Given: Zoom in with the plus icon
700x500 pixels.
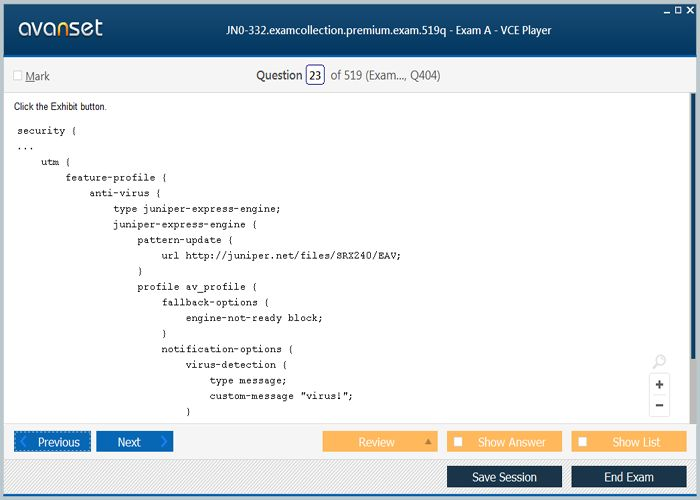Looking at the screenshot, I should (659, 384).
